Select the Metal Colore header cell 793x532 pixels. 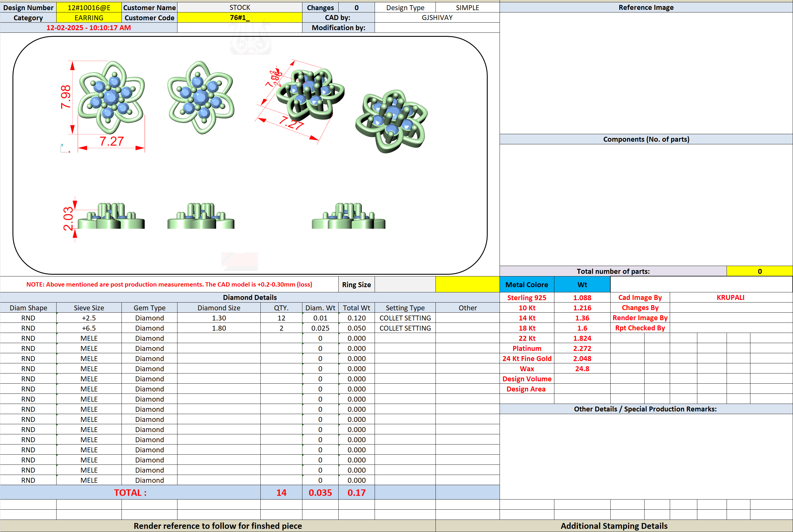click(527, 285)
